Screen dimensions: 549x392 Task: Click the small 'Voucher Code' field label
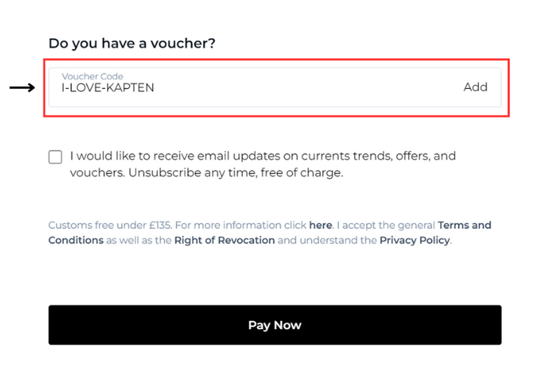pyautogui.click(x=92, y=77)
